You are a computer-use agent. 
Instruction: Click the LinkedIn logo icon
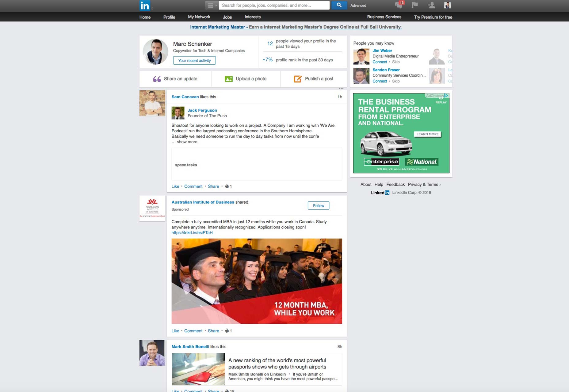[x=144, y=6]
